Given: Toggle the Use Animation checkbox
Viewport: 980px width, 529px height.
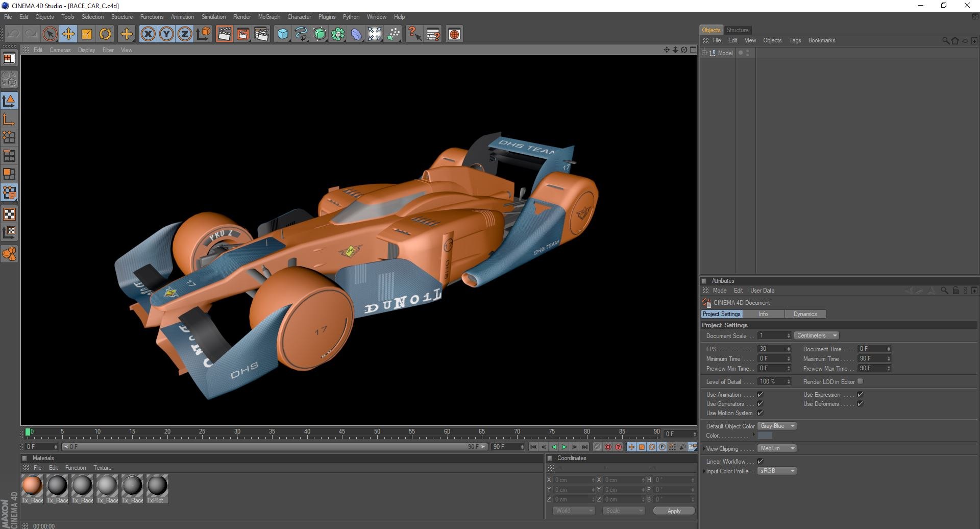Looking at the screenshot, I should [x=760, y=395].
